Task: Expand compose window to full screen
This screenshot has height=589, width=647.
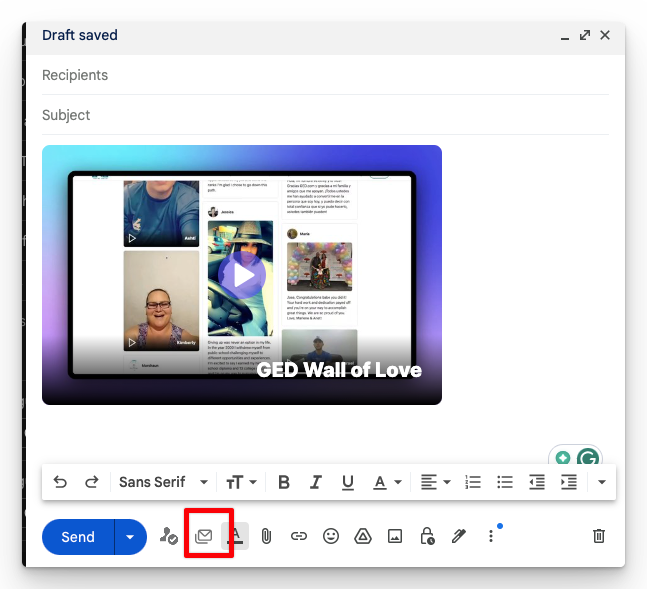Action: coord(585,35)
